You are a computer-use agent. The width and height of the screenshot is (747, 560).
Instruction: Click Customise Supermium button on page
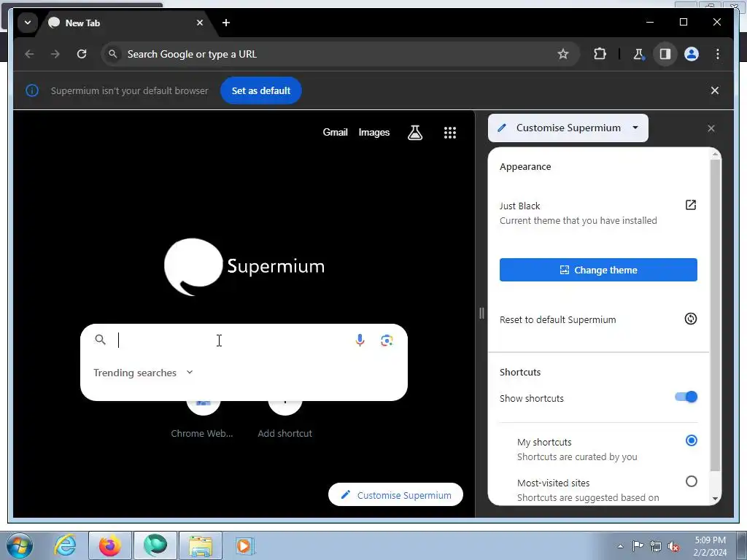(395, 495)
